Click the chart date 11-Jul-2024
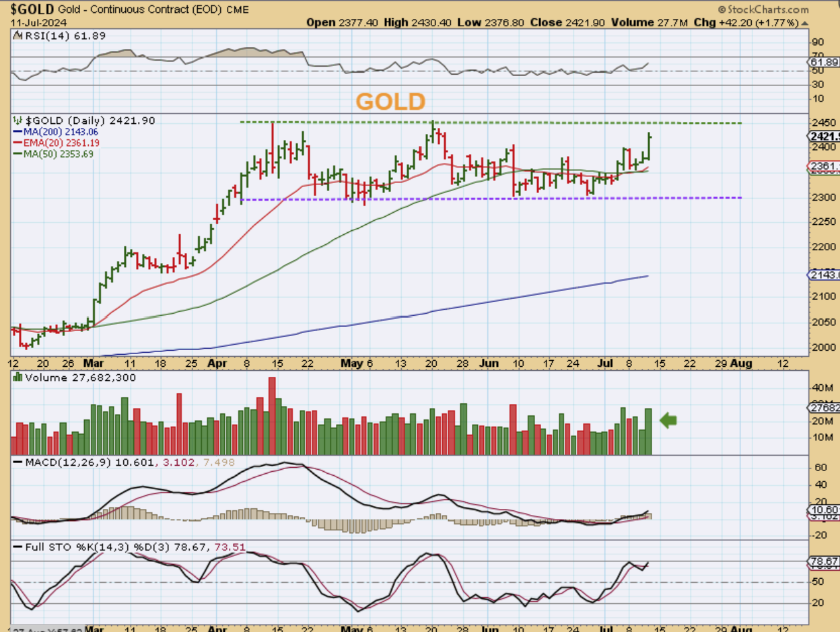The height and width of the screenshot is (632, 840). (x=38, y=22)
